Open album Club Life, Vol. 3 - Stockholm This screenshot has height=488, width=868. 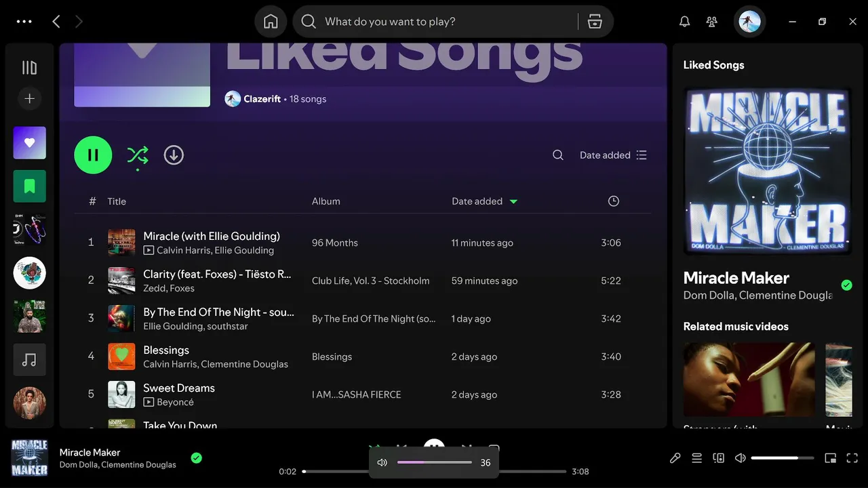click(371, 281)
